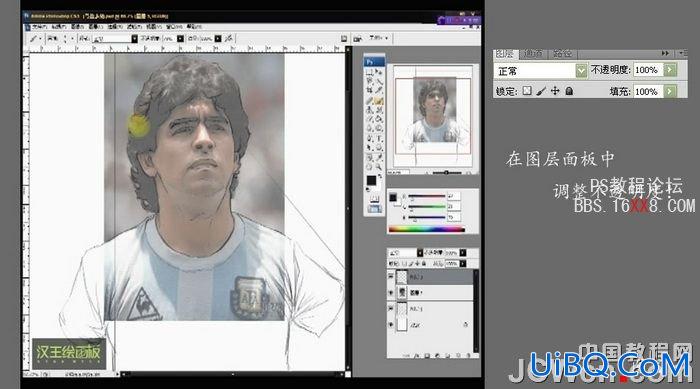
Task: Open the layers panel flyout menu
Action: (682, 53)
